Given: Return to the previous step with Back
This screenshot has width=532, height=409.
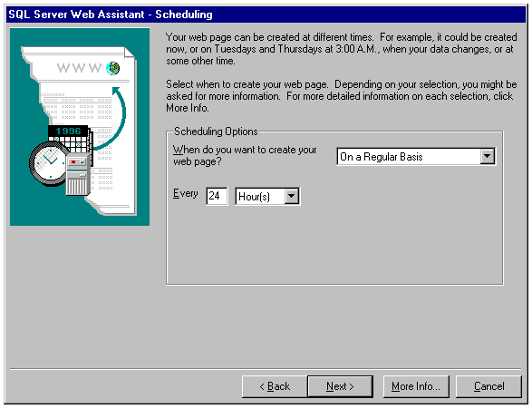Looking at the screenshot, I should pos(275,386).
